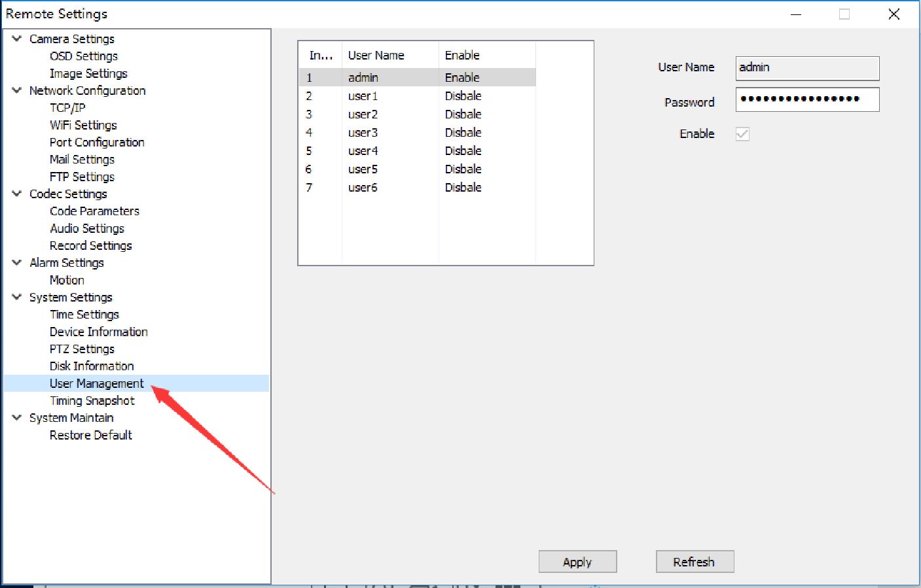Toggle the Enable checkbox
The image size is (921, 588).
pos(742,134)
